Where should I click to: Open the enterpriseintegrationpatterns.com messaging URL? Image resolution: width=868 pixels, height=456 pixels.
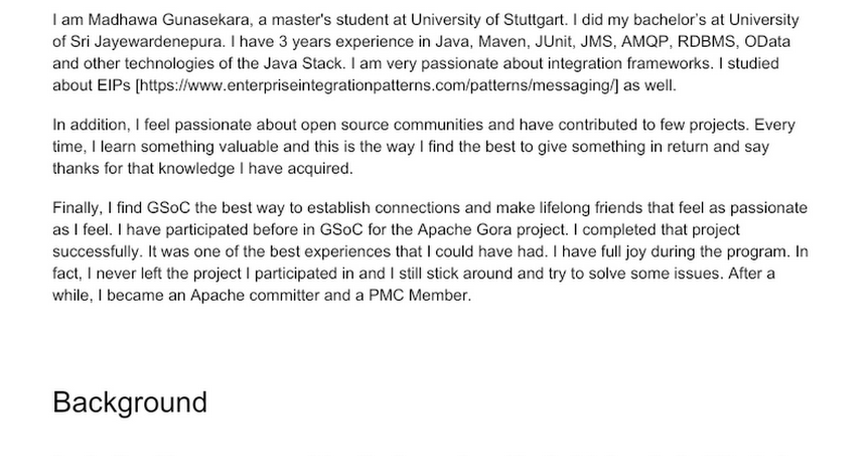coord(376,85)
